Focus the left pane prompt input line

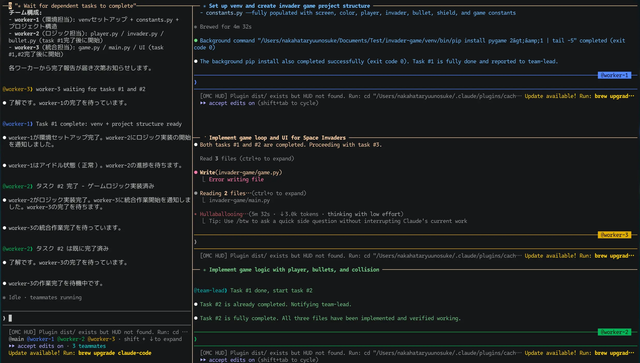pyautogui.click(x=96, y=318)
